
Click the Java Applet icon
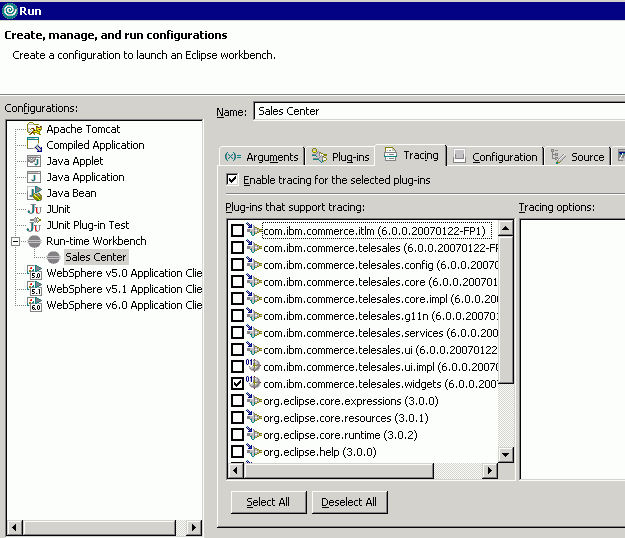point(34,161)
